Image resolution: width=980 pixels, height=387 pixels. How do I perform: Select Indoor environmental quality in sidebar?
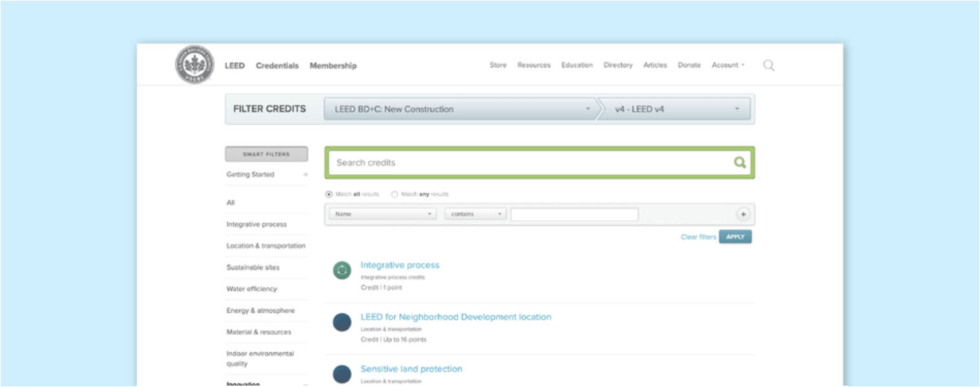click(260, 359)
